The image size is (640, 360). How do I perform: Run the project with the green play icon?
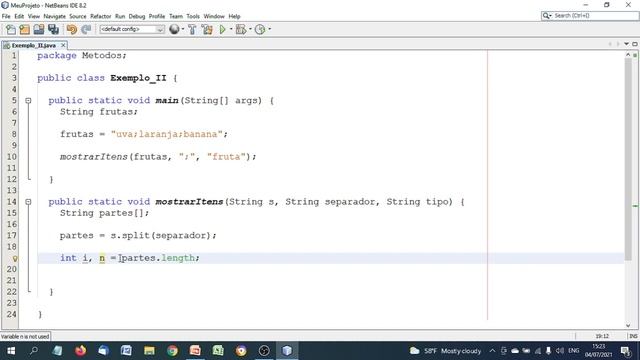pos(222,29)
